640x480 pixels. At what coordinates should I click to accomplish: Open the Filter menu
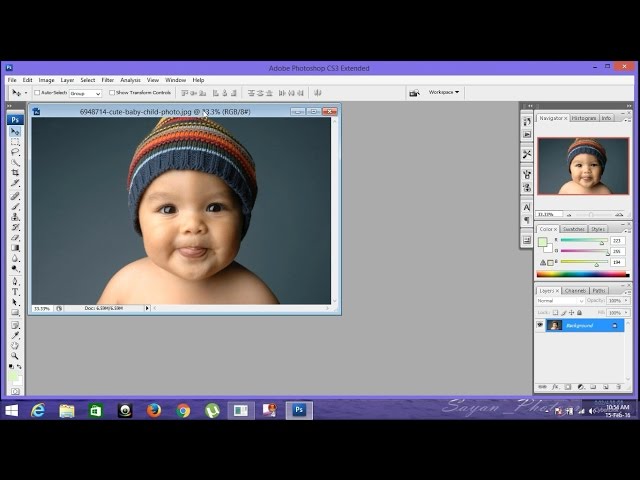click(x=107, y=80)
